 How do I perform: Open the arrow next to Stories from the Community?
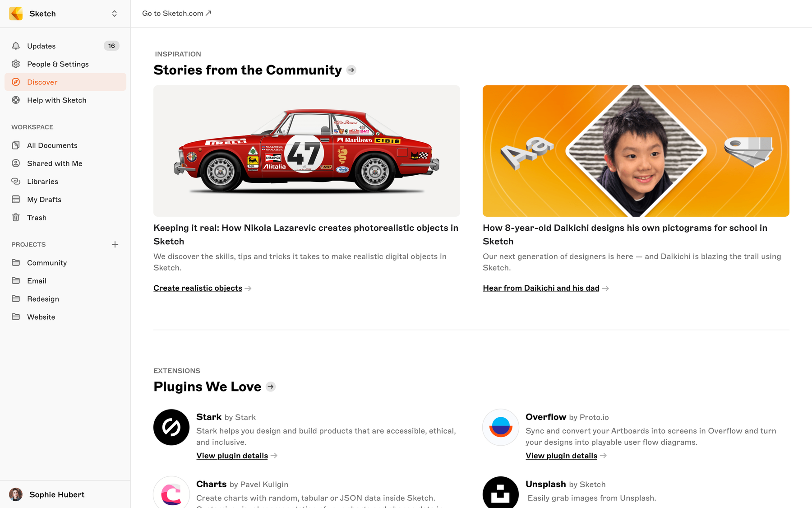pos(351,70)
